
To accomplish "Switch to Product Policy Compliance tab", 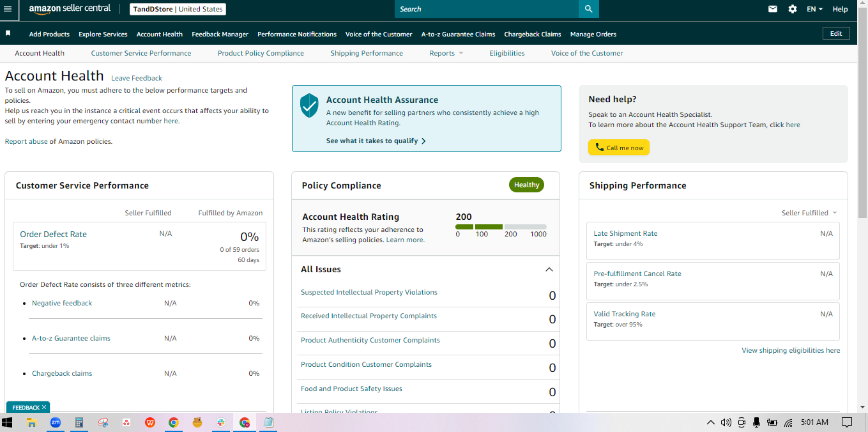I will pyautogui.click(x=261, y=53).
